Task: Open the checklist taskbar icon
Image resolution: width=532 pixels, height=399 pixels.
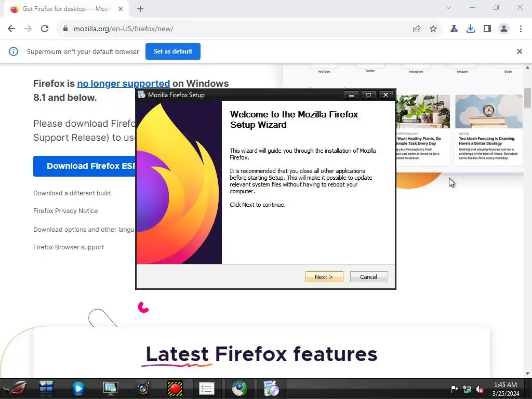Action: 207,389
